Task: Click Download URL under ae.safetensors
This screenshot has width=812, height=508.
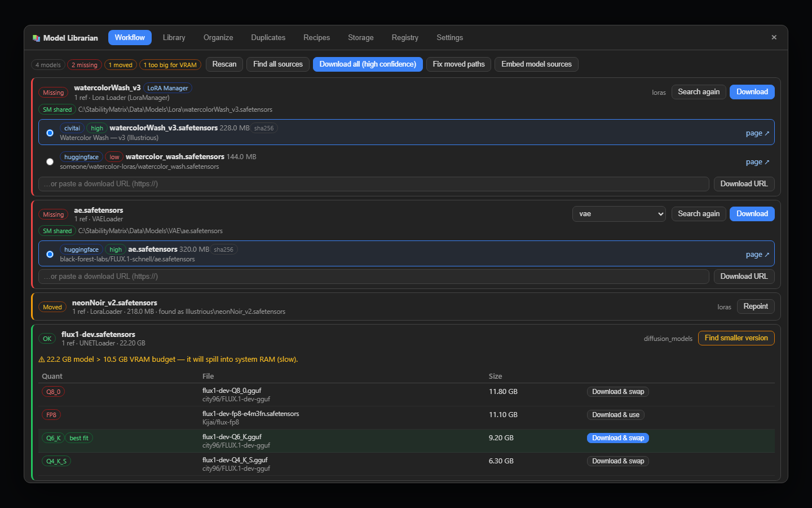Action: [x=744, y=277]
